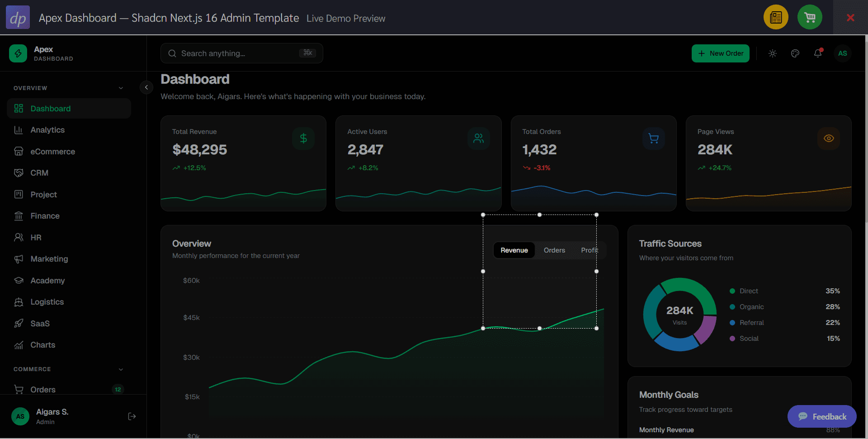This screenshot has height=439, width=868.
Task: Open the Finance section
Action: (69, 216)
